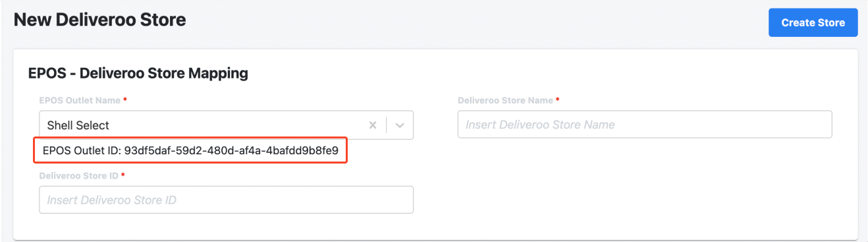Click the EPOS Outlet Name field label
Screen dimensions: 868x242
pyautogui.click(x=80, y=101)
